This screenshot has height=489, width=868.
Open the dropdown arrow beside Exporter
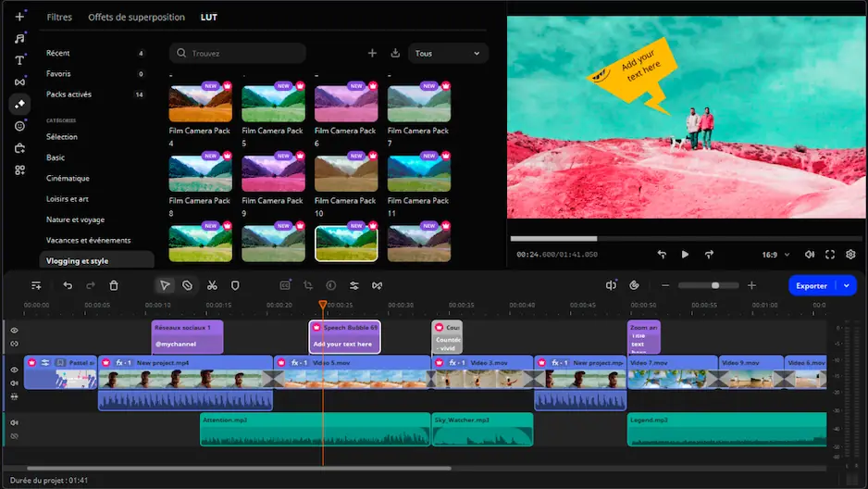point(847,285)
